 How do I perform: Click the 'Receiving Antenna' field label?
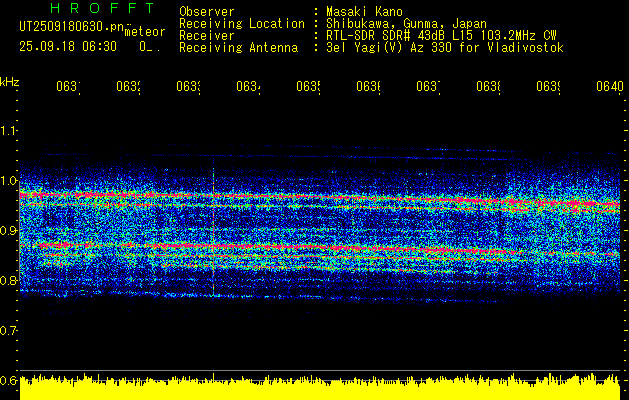point(239,48)
